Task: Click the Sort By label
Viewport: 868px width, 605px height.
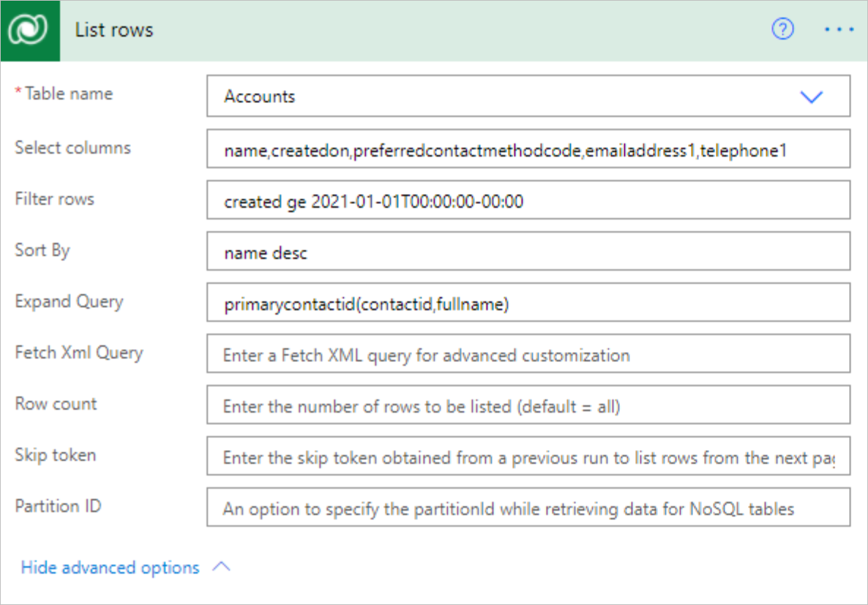Action: (42, 250)
